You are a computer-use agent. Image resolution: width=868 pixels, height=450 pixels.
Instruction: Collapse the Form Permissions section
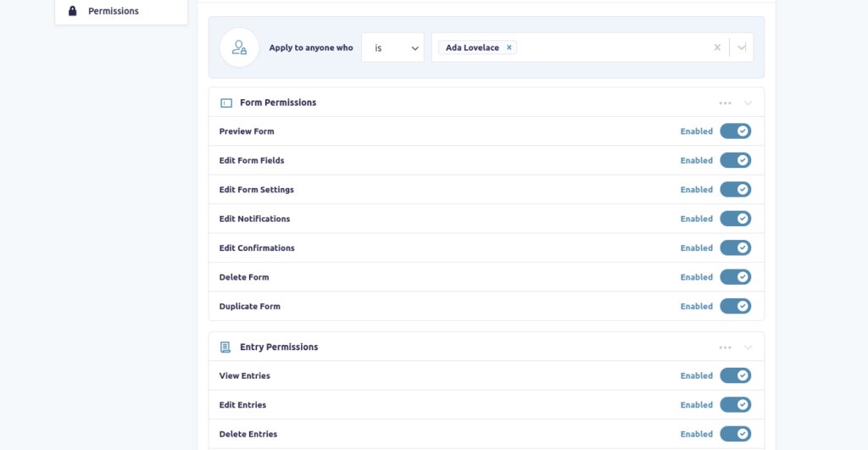(x=748, y=103)
